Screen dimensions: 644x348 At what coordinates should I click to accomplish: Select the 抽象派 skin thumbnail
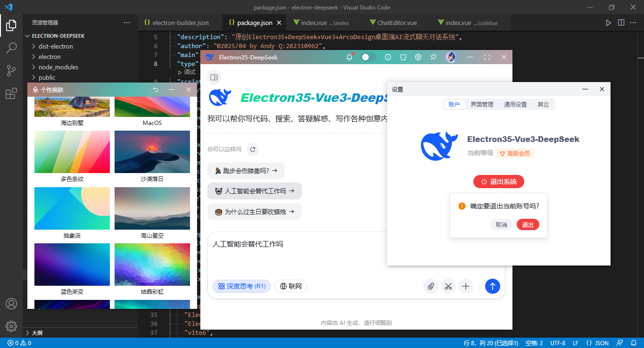(72, 208)
